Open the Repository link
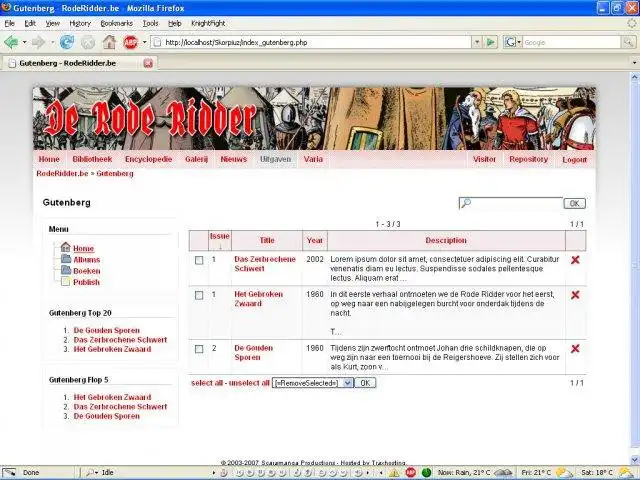 [529, 159]
